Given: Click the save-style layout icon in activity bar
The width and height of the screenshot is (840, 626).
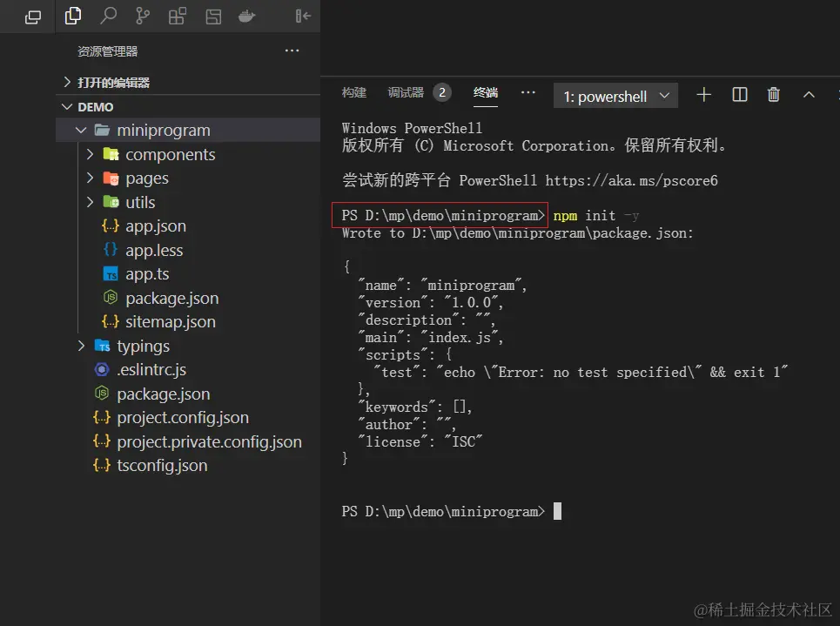Looking at the screenshot, I should click(213, 17).
